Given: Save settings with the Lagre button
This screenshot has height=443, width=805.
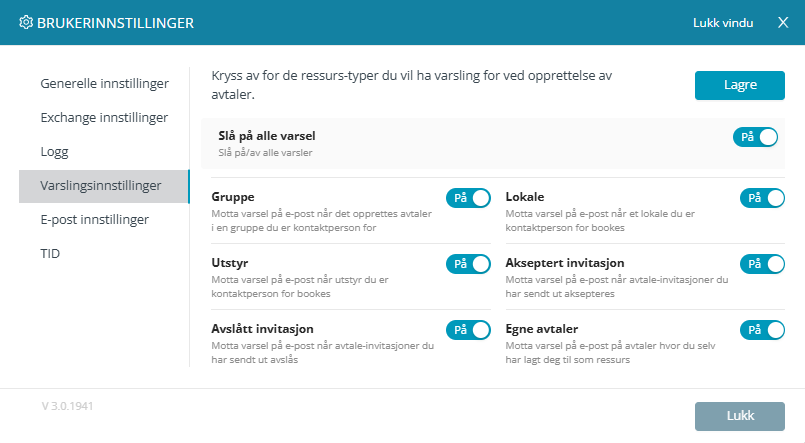Looking at the screenshot, I should click(x=740, y=85).
